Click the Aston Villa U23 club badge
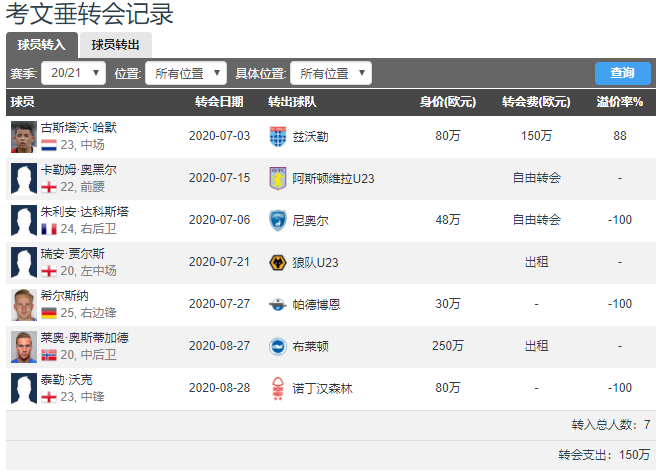The height and width of the screenshot is (473, 659). coord(277,178)
